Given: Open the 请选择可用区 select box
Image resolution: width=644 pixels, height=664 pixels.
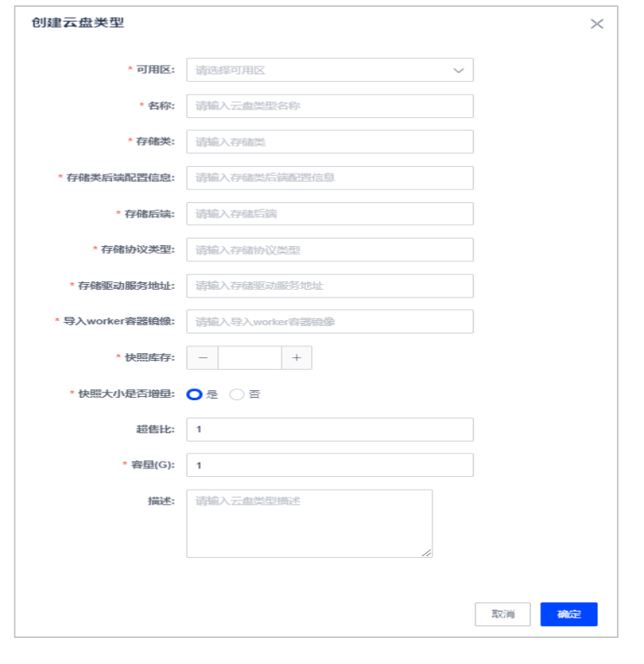Looking at the screenshot, I should pos(330,70).
